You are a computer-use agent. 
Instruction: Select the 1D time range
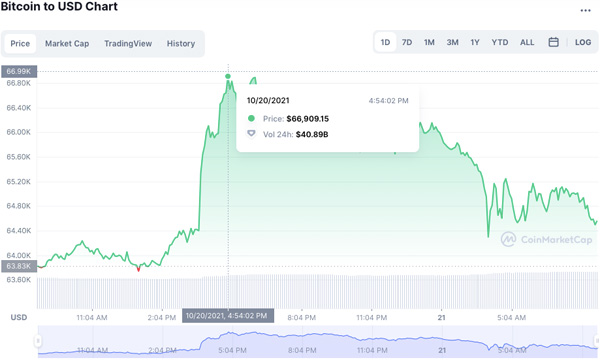tap(385, 42)
